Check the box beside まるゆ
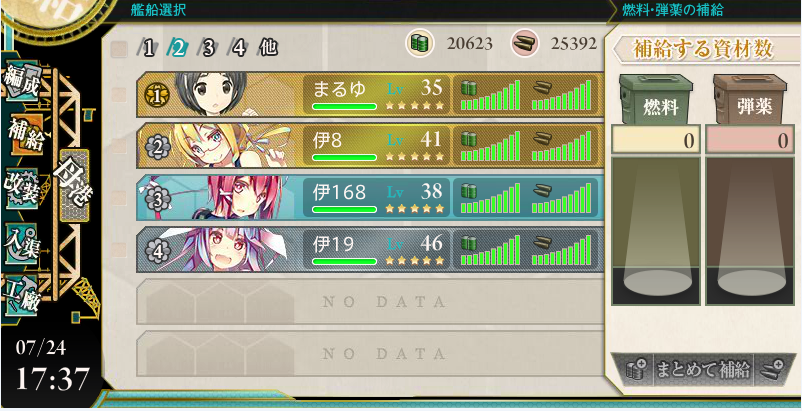 click(119, 95)
